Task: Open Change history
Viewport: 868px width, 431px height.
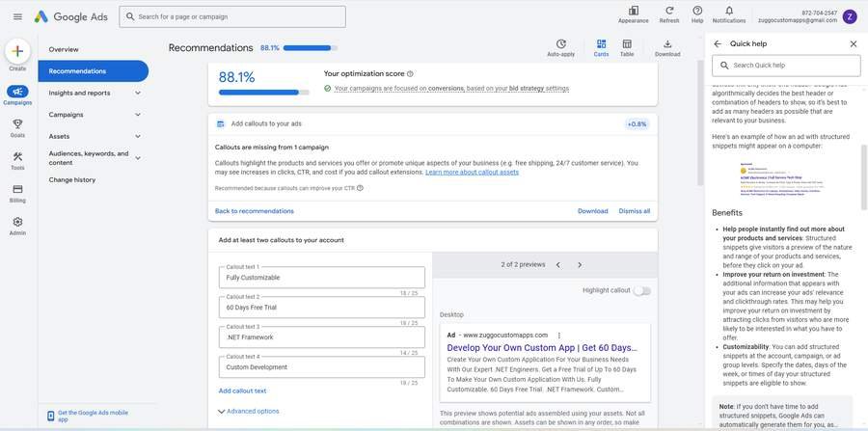Action: tap(72, 179)
